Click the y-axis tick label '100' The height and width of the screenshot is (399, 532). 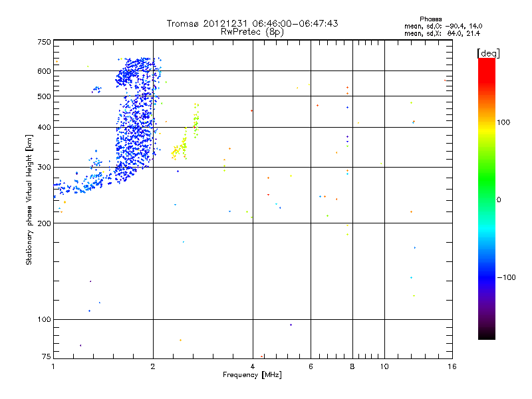[x=44, y=320]
